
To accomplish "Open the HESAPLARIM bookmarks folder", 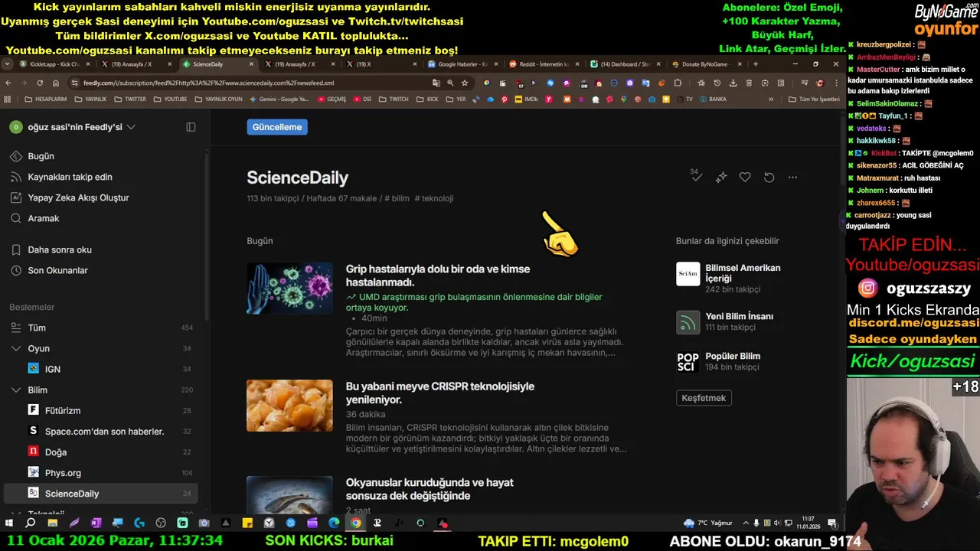I will 46,99.
